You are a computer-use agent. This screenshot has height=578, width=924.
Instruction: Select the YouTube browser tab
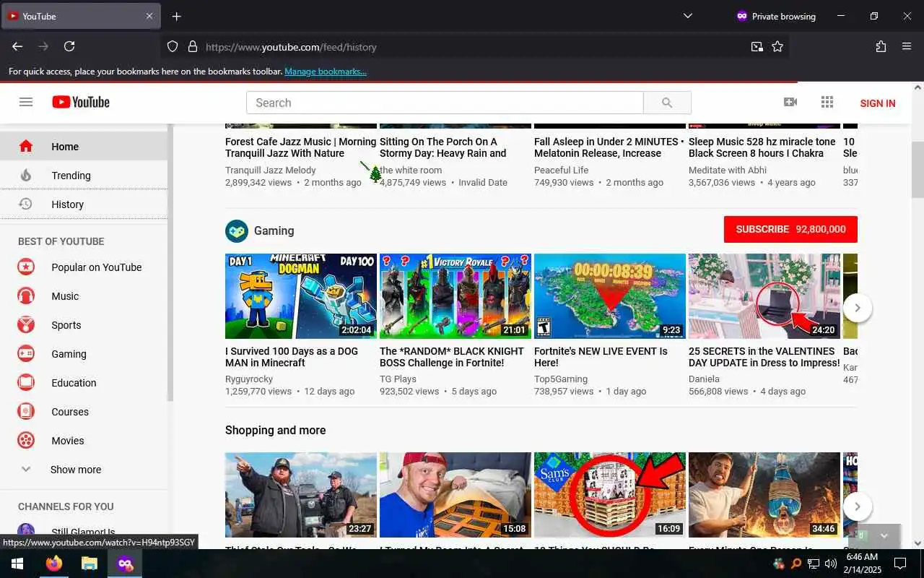(x=80, y=16)
